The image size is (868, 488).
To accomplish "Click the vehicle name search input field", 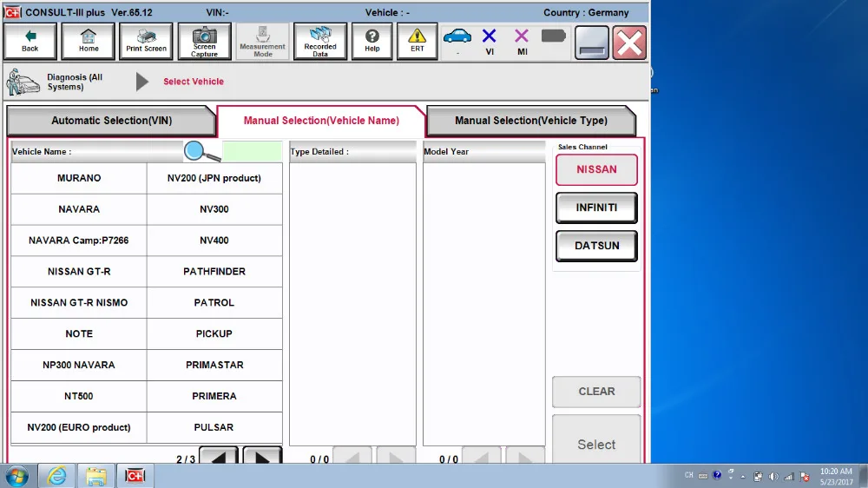I will click(252, 151).
